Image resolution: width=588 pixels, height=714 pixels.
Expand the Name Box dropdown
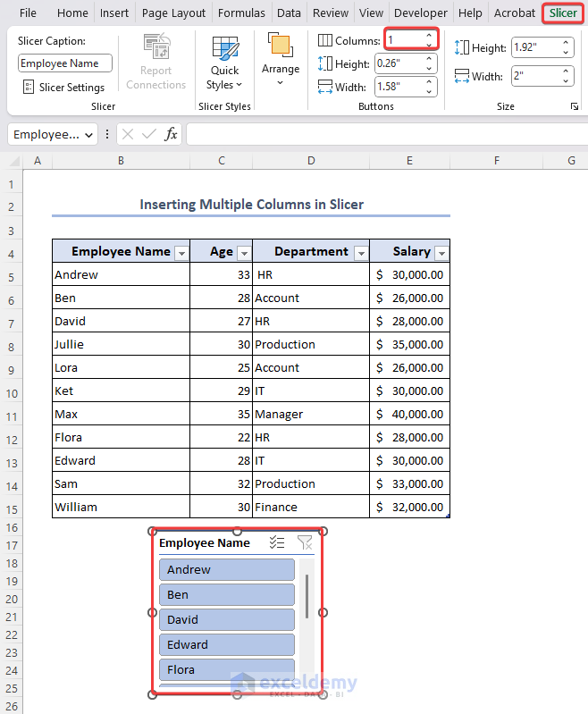88,134
